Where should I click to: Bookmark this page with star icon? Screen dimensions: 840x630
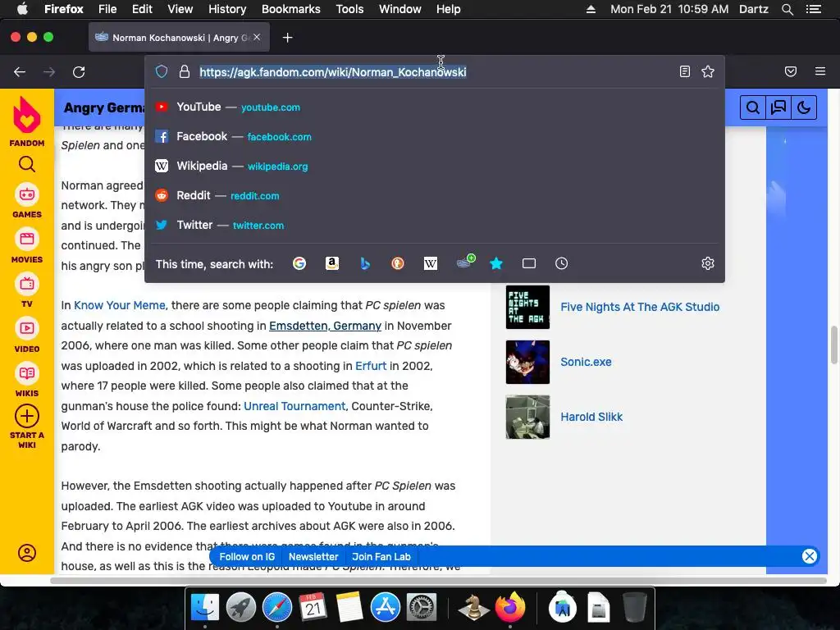pos(708,71)
